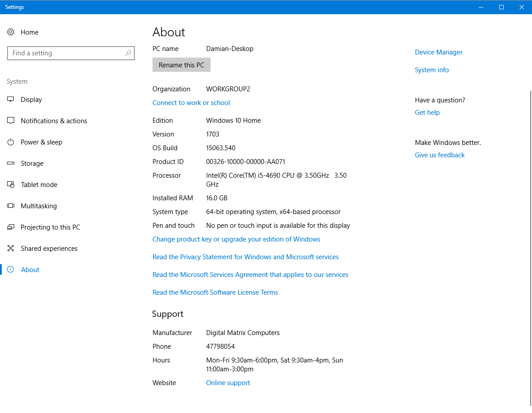
Task: Click the vertical scrollbar on right
Action: tap(530, 248)
